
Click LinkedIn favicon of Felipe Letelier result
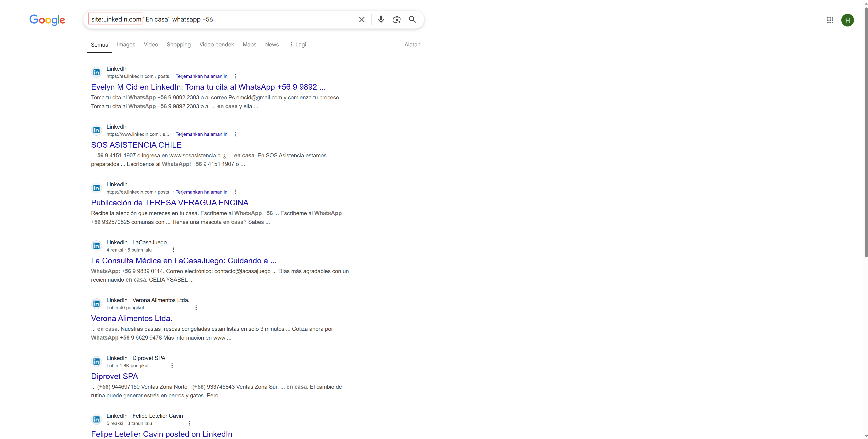pyautogui.click(x=96, y=420)
